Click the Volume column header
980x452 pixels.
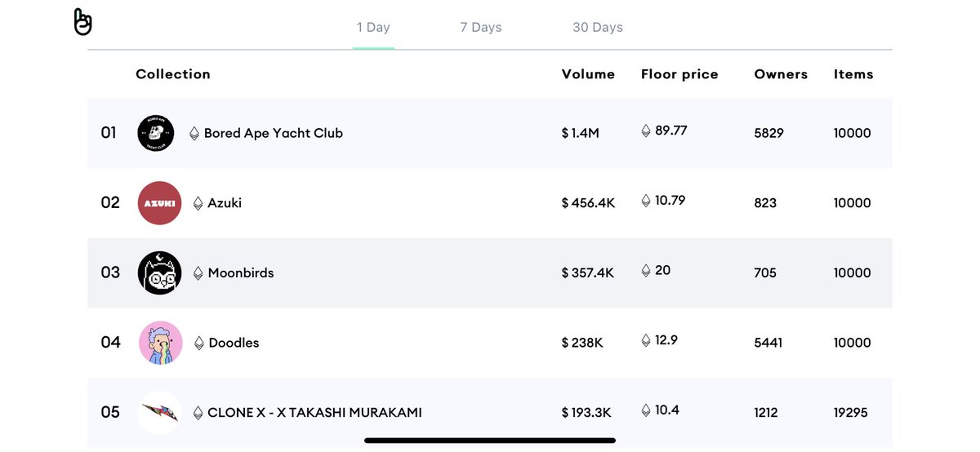click(588, 74)
